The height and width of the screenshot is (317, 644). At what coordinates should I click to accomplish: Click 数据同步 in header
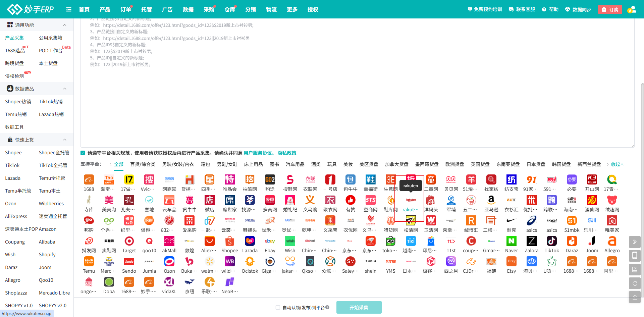tap(578, 9)
